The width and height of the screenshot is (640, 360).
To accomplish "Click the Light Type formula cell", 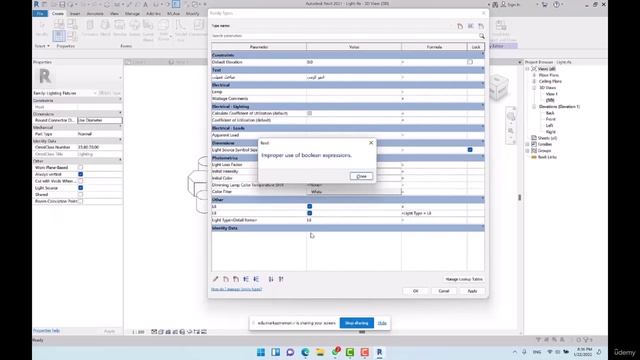I will [x=434, y=213].
